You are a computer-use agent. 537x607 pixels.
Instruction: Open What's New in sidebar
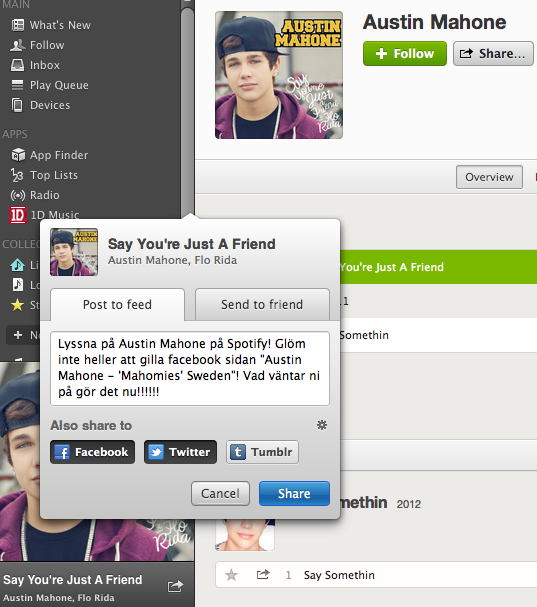[x=51, y=25]
